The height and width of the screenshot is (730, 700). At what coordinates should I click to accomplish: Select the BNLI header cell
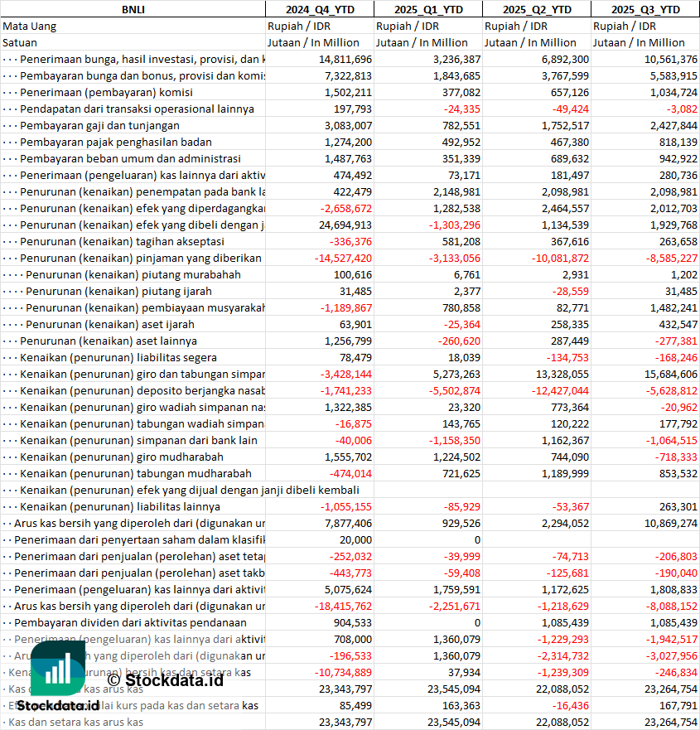(133, 9)
